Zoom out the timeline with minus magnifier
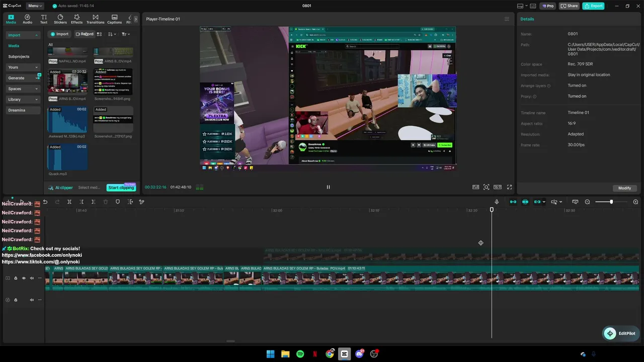 pyautogui.click(x=587, y=202)
